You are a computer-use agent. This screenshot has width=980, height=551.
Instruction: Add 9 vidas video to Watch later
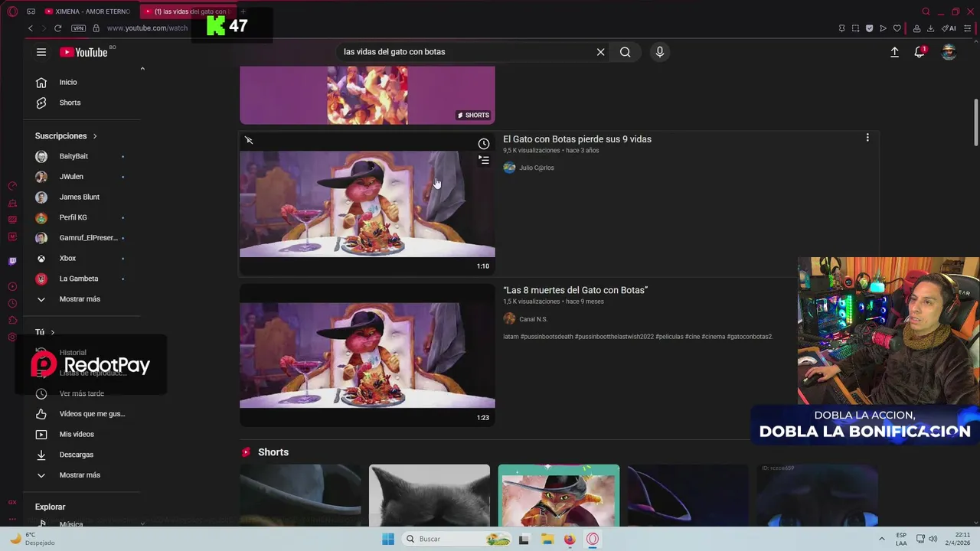pos(484,144)
